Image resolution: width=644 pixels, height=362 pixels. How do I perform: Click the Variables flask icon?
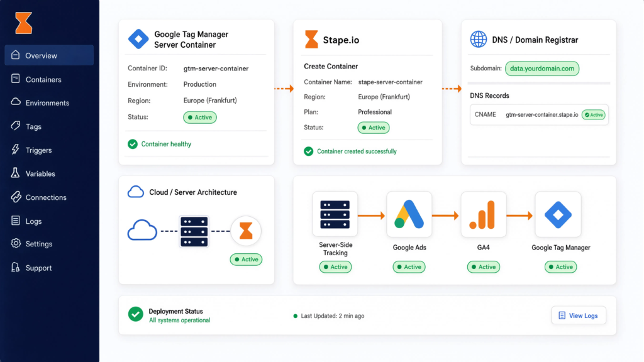point(16,173)
